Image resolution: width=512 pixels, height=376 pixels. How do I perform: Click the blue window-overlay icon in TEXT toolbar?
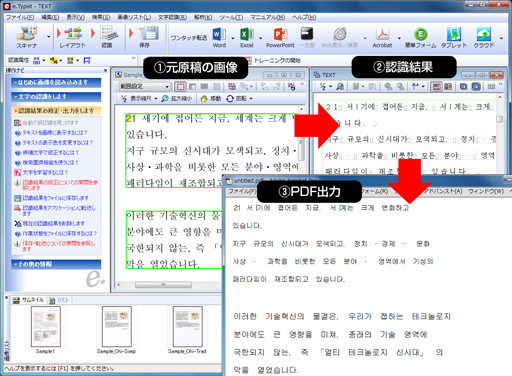463,87
